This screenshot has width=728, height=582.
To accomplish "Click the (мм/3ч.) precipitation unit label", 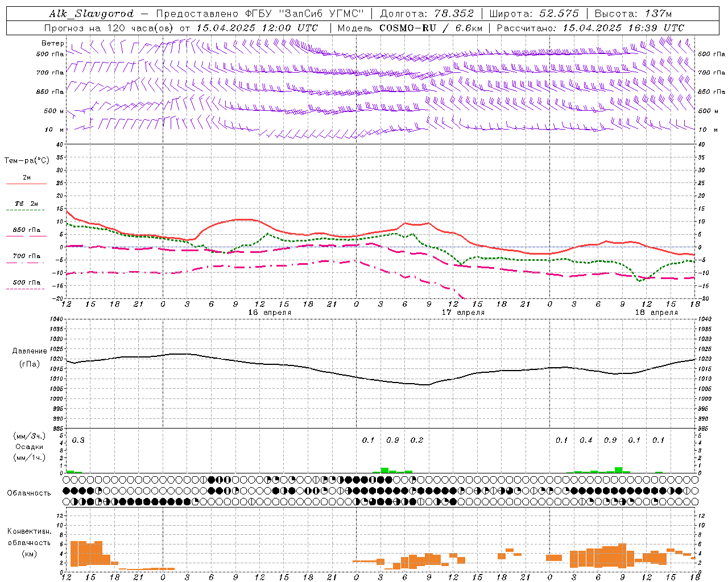I will pyautogui.click(x=29, y=436).
